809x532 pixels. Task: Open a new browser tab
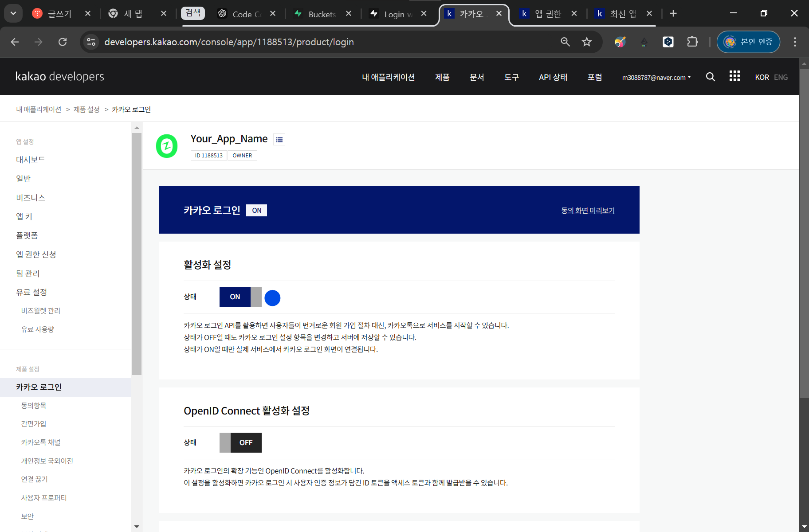pyautogui.click(x=673, y=13)
